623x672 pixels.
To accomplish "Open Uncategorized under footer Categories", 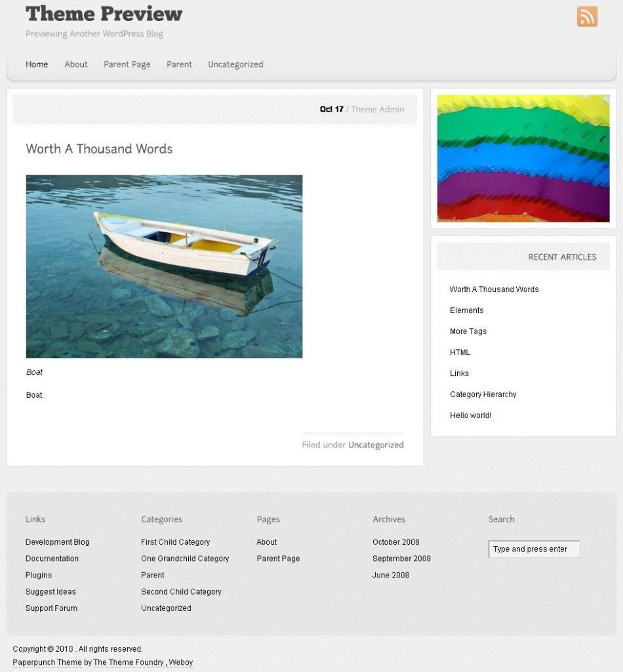I will click(166, 608).
